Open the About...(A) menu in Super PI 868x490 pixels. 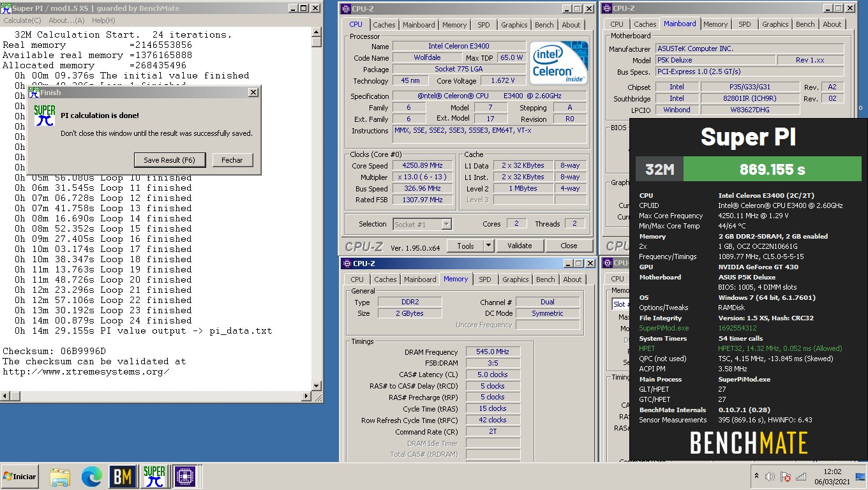[67, 20]
